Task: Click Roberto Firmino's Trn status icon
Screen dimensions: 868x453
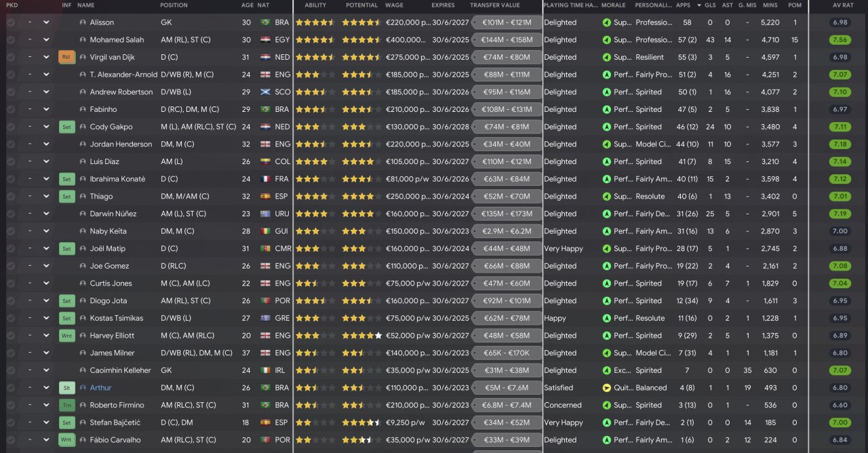Action: 66,406
